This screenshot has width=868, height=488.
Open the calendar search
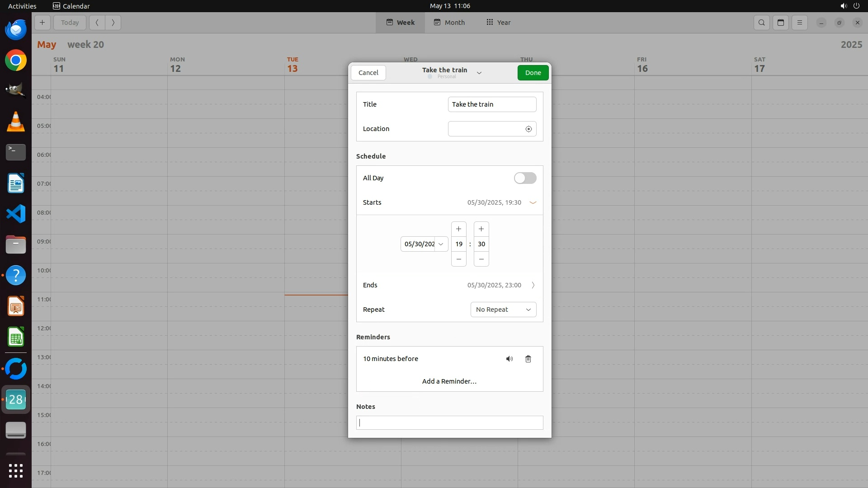pyautogui.click(x=762, y=23)
